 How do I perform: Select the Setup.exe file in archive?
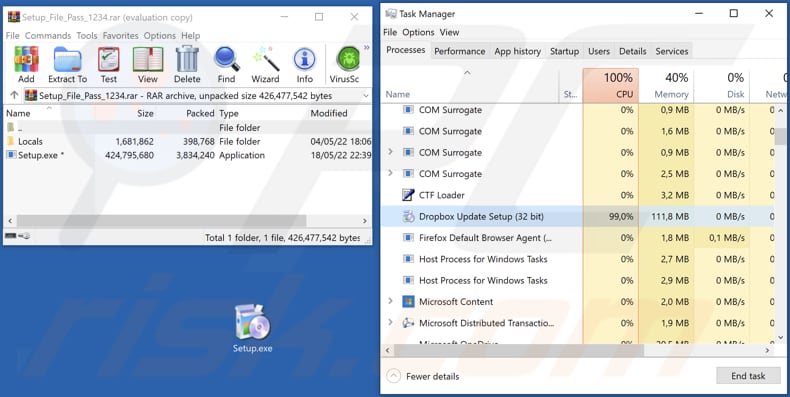coord(187,155)
